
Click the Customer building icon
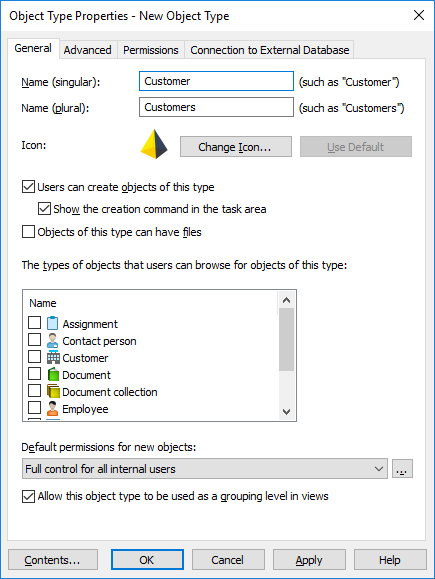[53, 357]
